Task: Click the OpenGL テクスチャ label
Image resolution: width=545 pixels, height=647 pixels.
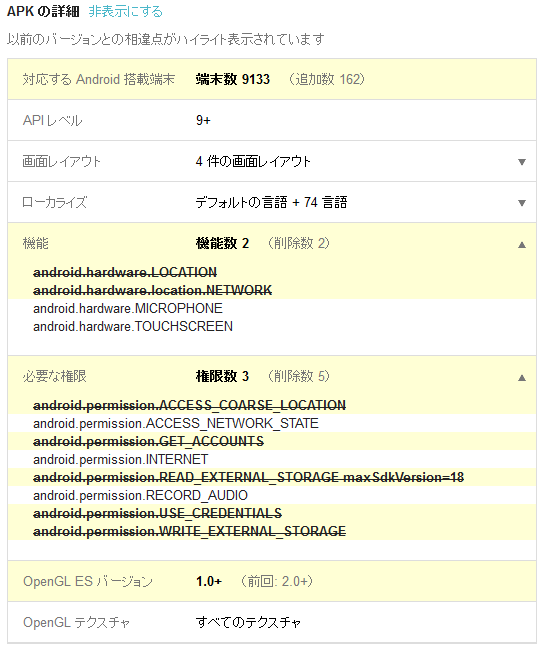Action: click(x=76, y=622)
